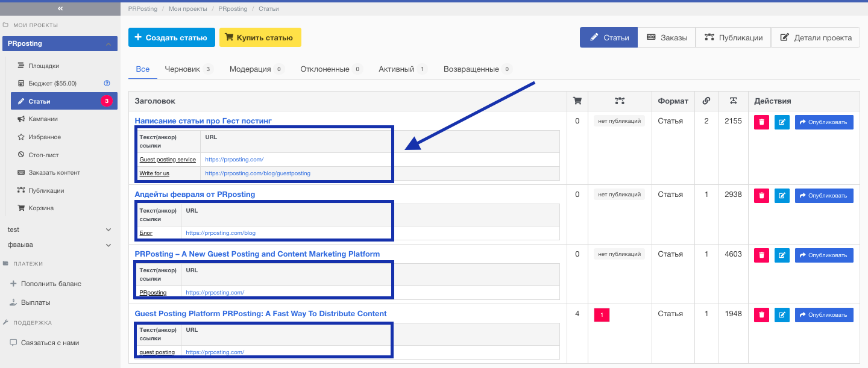
Task: Edit PRPosting – A New Guest Posting article
Action: tap(782, 255)
